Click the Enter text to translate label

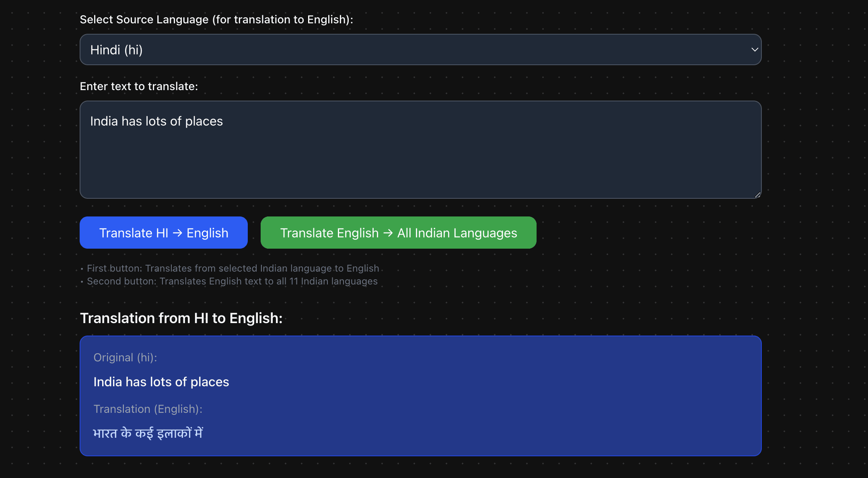click(x=139, y=86)
